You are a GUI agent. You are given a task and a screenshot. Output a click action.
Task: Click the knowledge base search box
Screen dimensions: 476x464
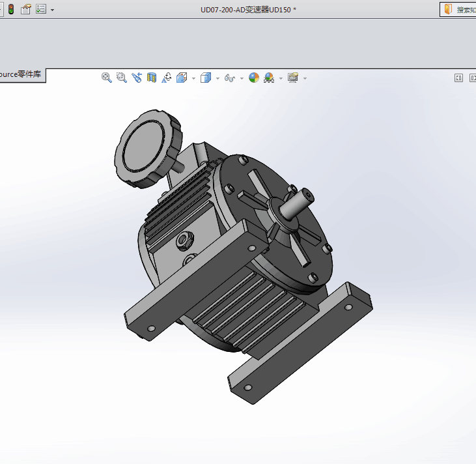point(458,9)
